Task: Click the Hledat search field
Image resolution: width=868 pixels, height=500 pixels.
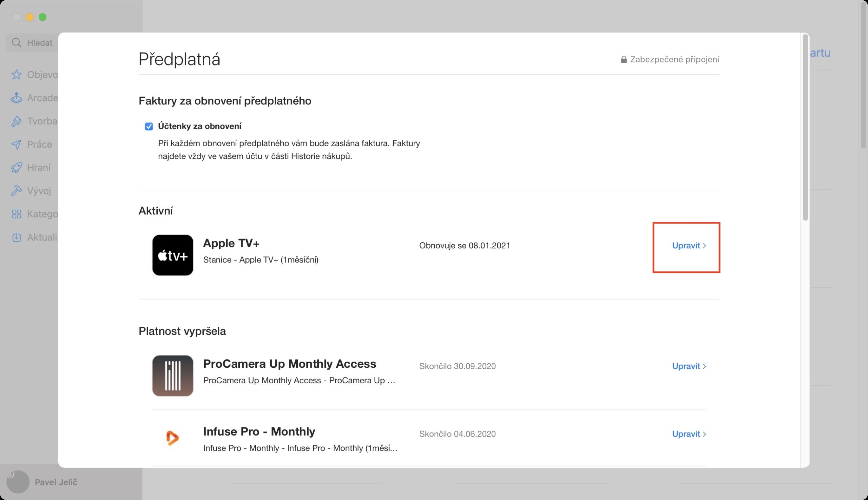Action: coord(33,43)
